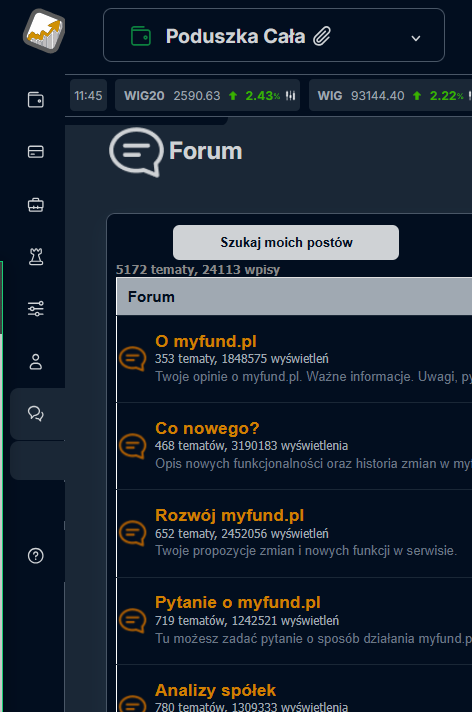Click 353 tematy, 1848575 wyświetleń text
The width and height of the screenshot is (472, 712).
pos(242,359)
